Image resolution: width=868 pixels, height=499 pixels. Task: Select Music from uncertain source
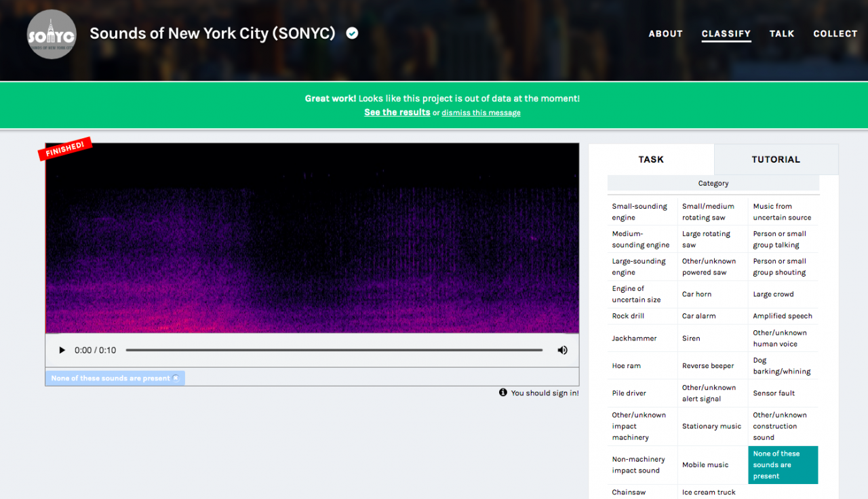click(783, 212)
